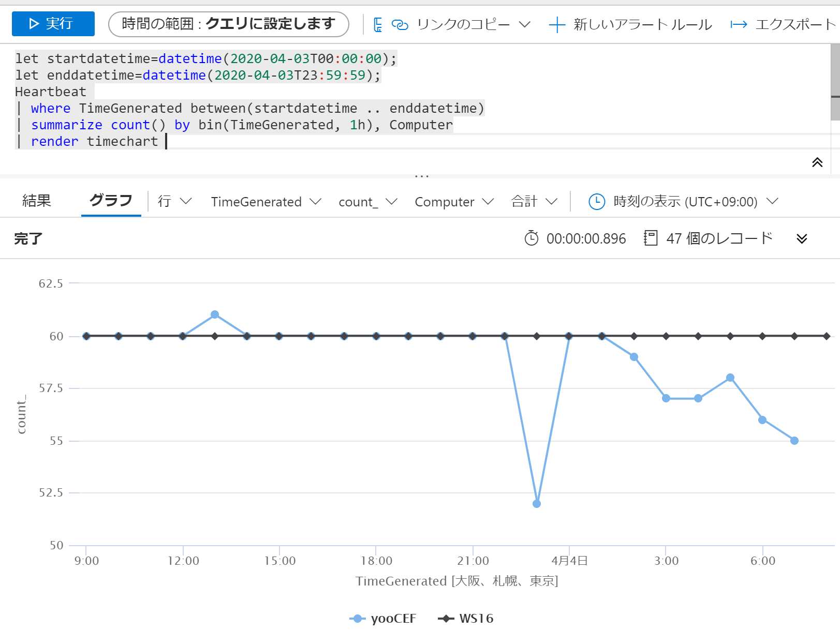Click inside the query editor on 'Heartbeat' line
Screen dimensions: 840x631
click(x=51, y=92)
